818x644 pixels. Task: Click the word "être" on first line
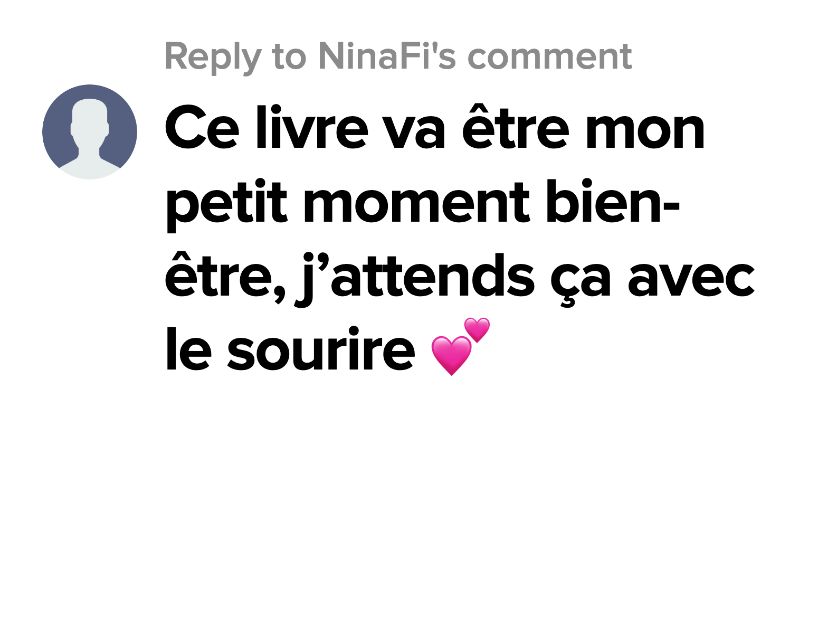[516, 126]
